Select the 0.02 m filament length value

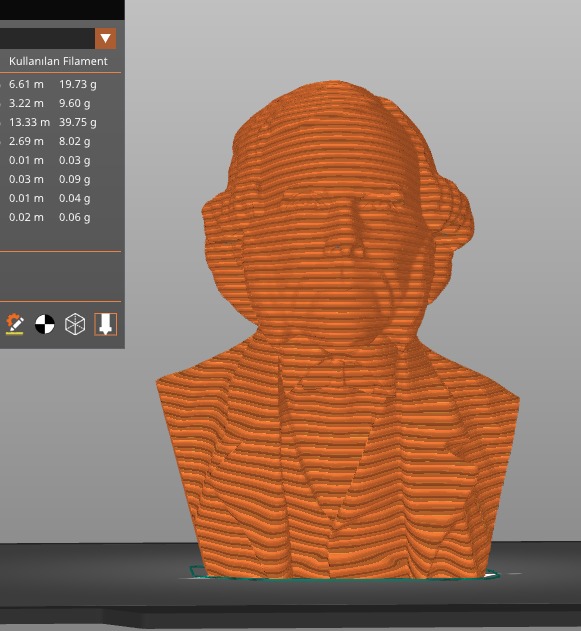coord(26,217)
